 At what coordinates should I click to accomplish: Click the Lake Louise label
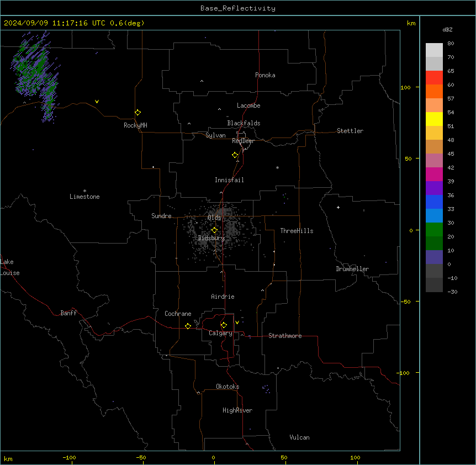pyautogui.click(x=10, y=267)
